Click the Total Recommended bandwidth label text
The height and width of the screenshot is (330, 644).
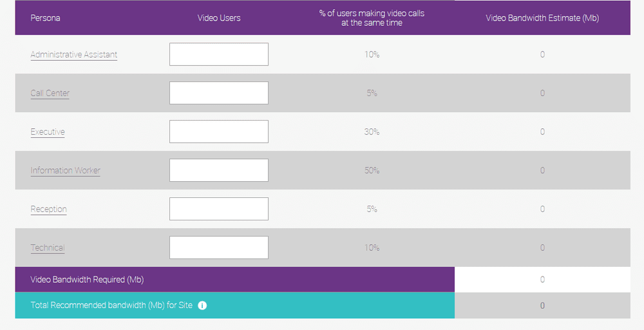111,306
